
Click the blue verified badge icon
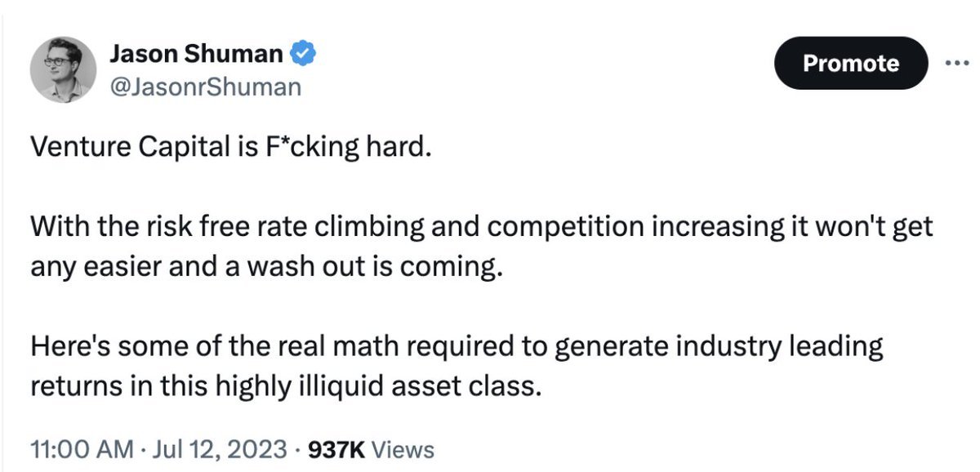click(304, 56)
